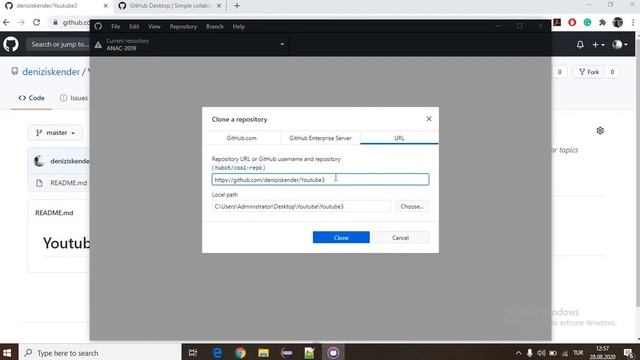Open Google Chrome from the taskbar

240,353
